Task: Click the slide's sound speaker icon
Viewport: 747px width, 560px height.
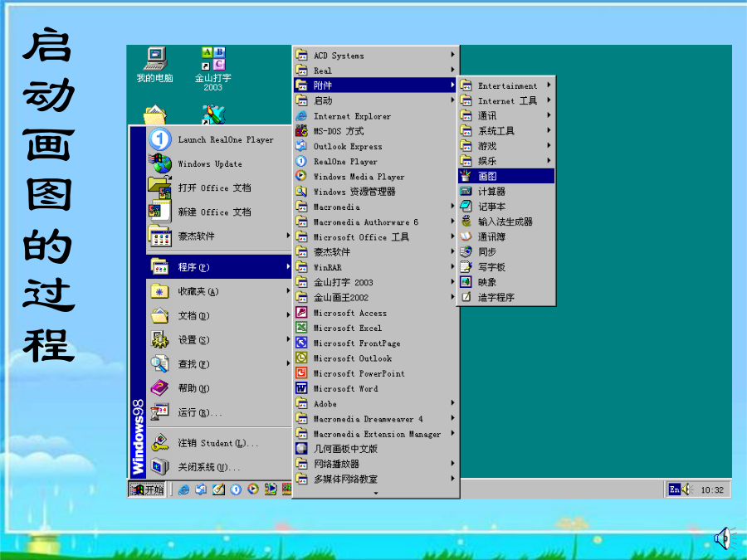Action: point(724,538)
